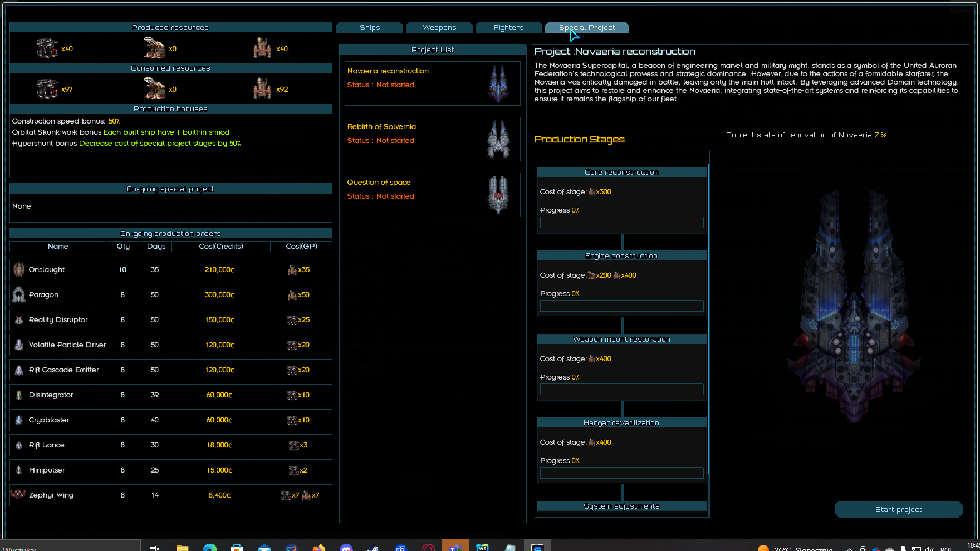Click the Hangar revatilization progress bar
The width and height of the screenshot is (980, 551).
(x=621, y=473)
